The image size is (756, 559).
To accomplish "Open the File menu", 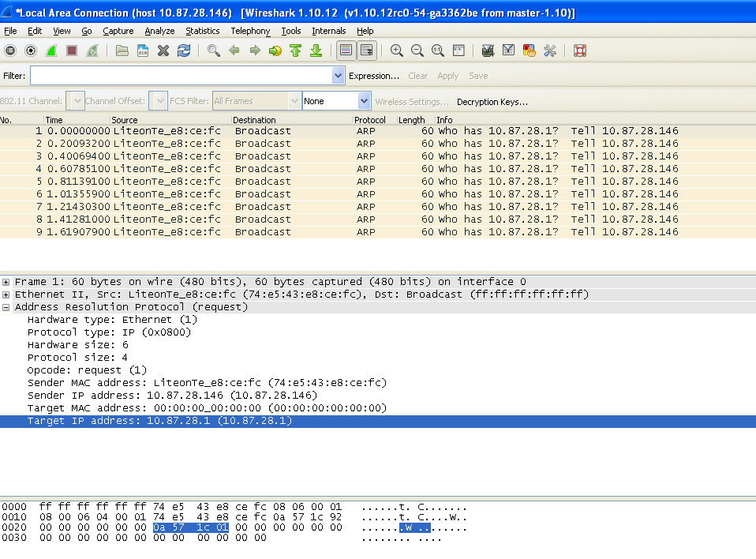I will (10, 31).
